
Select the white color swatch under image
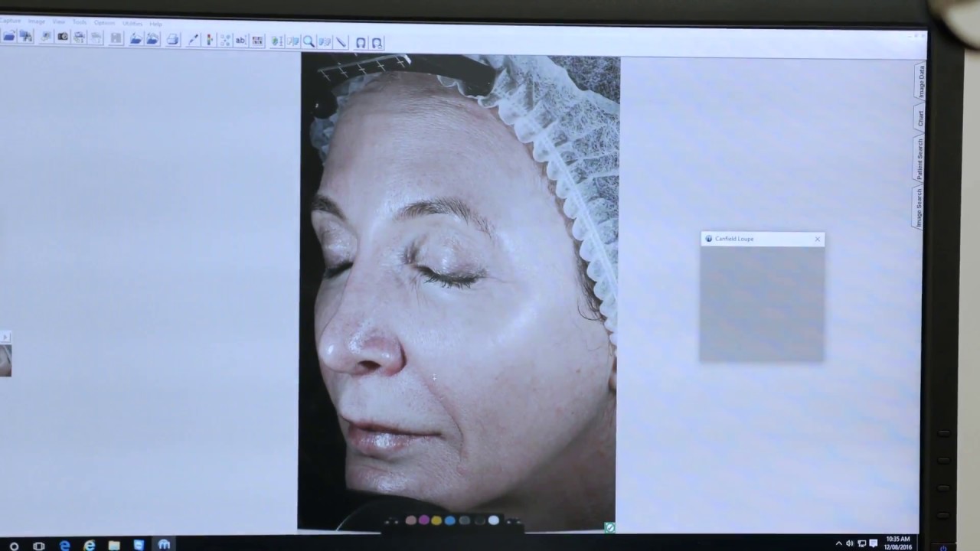(494, 520)
